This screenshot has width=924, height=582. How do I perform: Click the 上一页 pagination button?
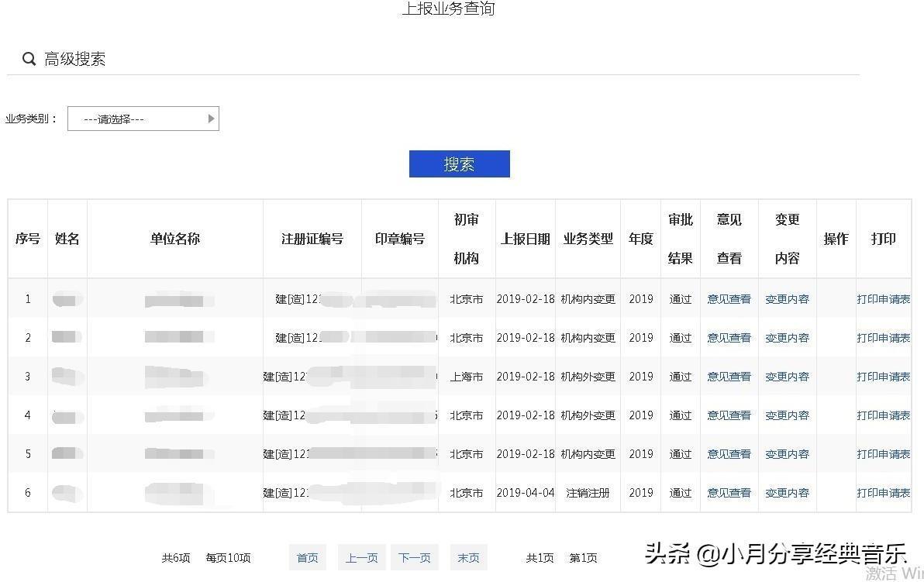361,558
